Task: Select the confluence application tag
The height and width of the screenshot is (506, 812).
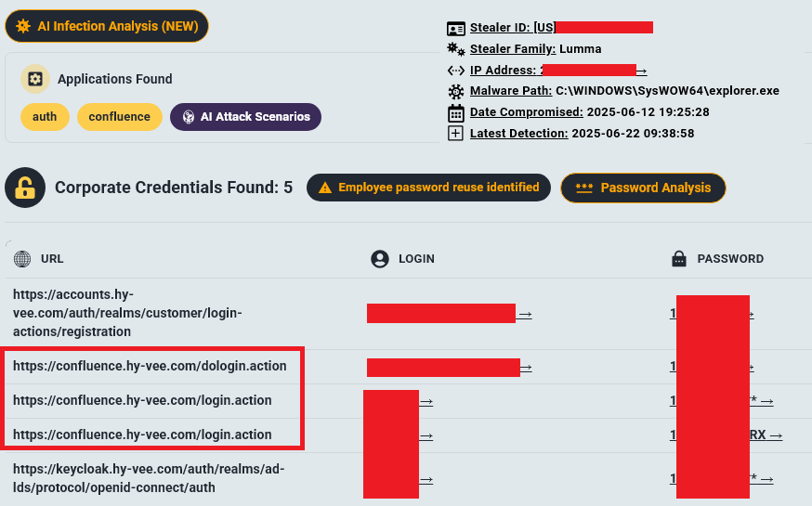Action: 120,117
